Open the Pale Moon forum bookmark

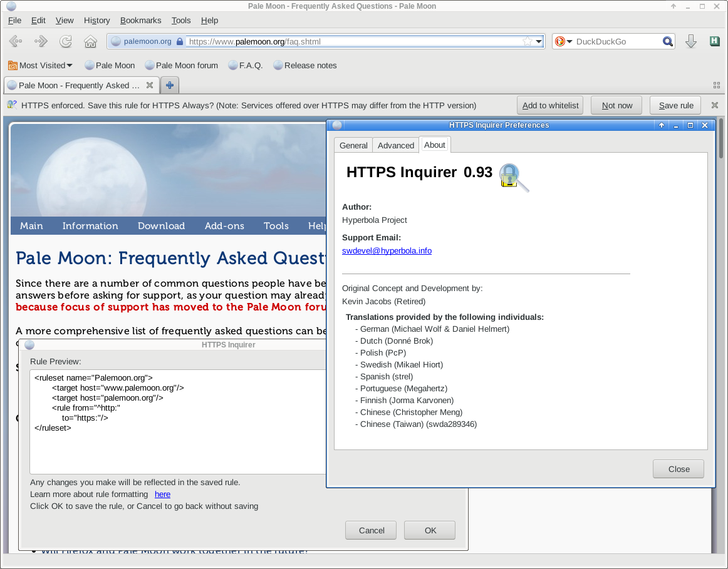(x=182, y=65)
